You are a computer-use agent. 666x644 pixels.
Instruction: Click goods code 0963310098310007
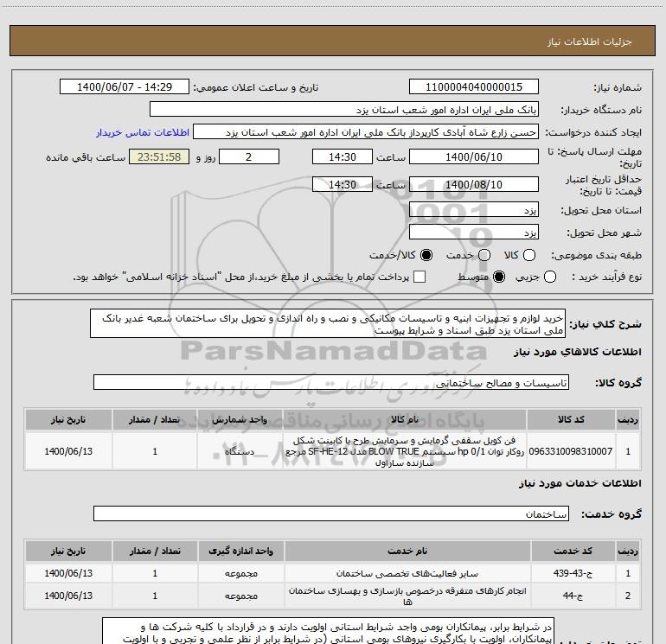[571, 451]
